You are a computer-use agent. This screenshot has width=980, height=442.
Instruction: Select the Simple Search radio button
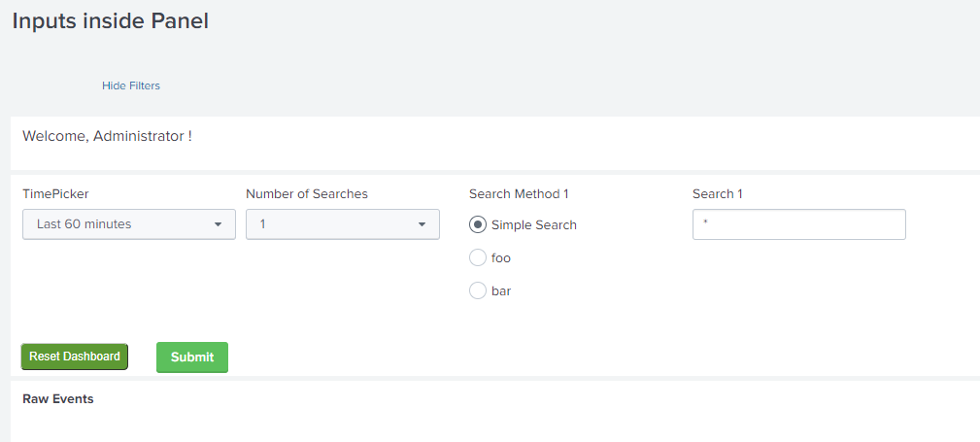[x=478, y=224]
